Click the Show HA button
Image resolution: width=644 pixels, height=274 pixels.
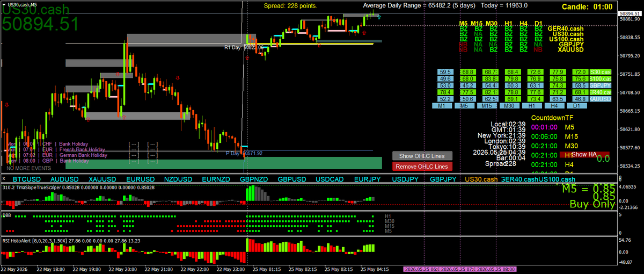[584, 154]
